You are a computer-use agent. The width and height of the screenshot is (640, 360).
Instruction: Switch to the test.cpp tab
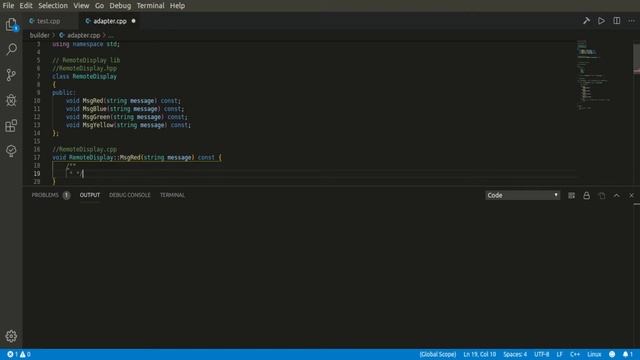pyautogui.click(x=49, y=21)
